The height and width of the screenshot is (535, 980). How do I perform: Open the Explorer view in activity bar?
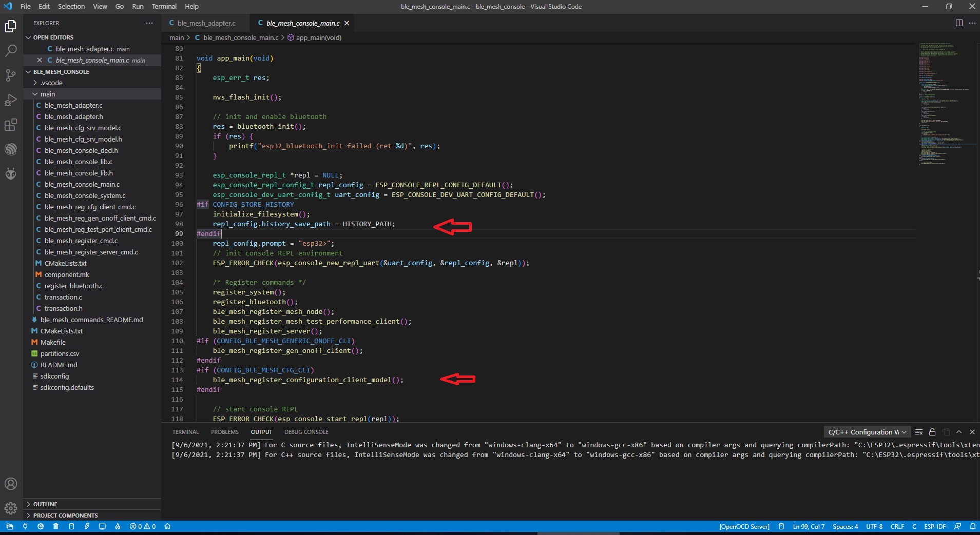(x=11, y=26)
